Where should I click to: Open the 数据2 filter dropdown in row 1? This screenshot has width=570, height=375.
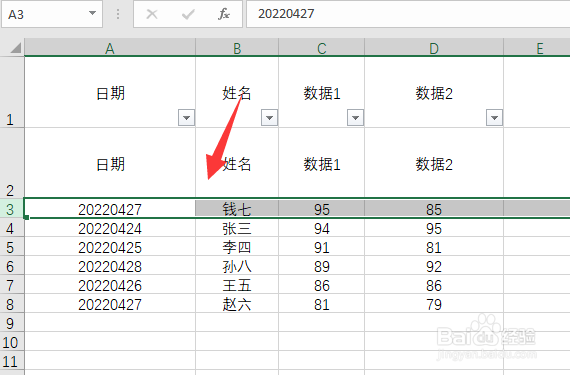click(494, 118)
